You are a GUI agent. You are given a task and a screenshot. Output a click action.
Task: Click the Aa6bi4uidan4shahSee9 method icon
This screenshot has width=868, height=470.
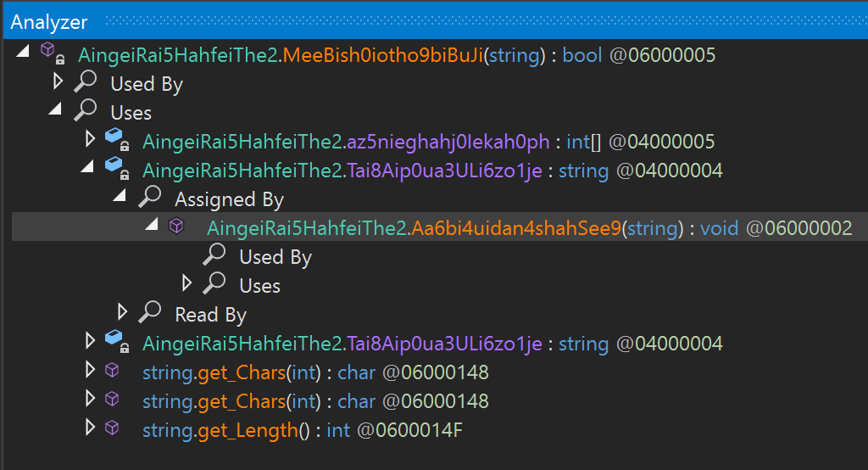(177, 227)
